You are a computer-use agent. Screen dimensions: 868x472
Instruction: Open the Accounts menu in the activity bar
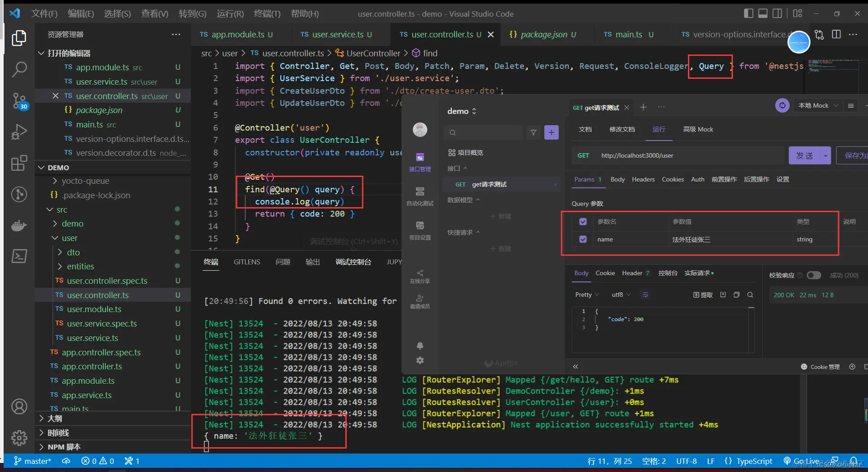pos(19,407)
